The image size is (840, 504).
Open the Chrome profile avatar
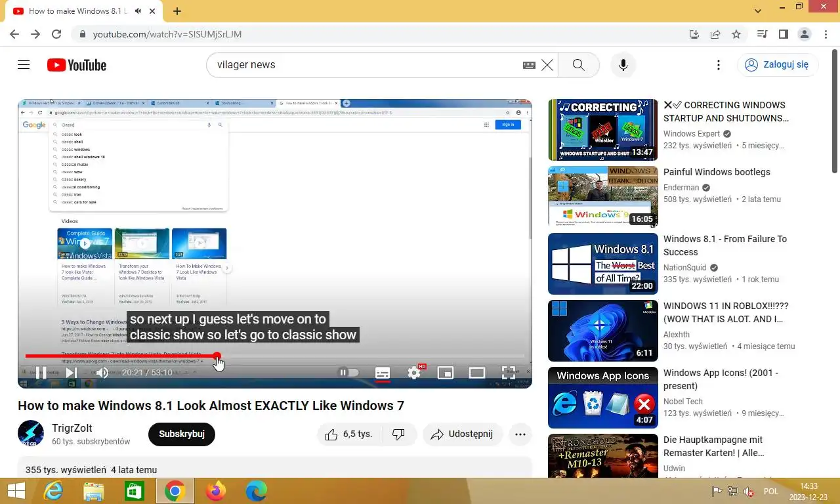[x=804, y=34]
